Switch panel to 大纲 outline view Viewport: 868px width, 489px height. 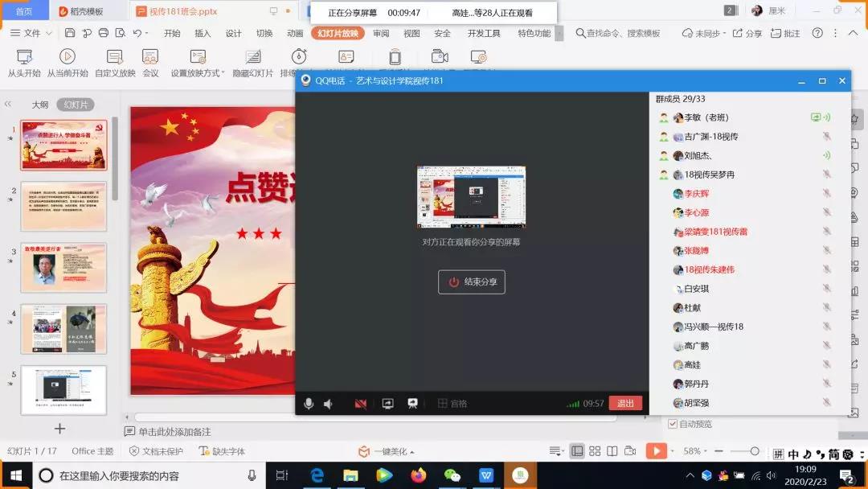[x=40, y=105]
